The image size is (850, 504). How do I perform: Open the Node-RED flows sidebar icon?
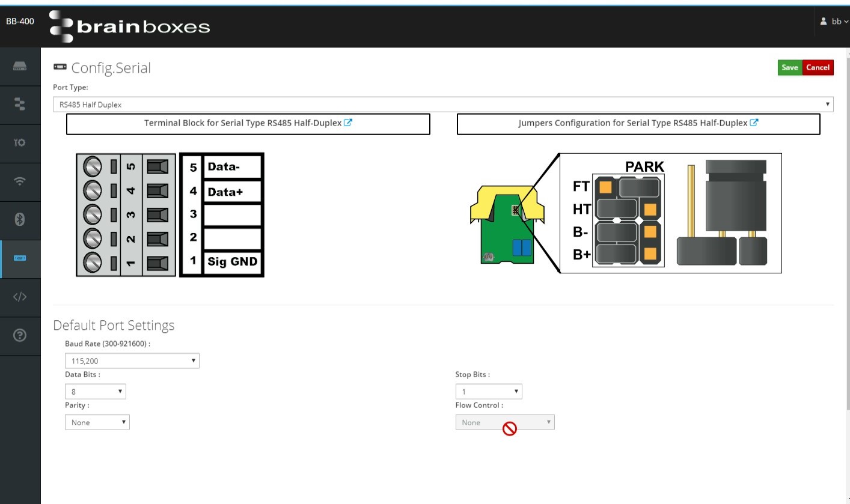(x=20, y=105)
